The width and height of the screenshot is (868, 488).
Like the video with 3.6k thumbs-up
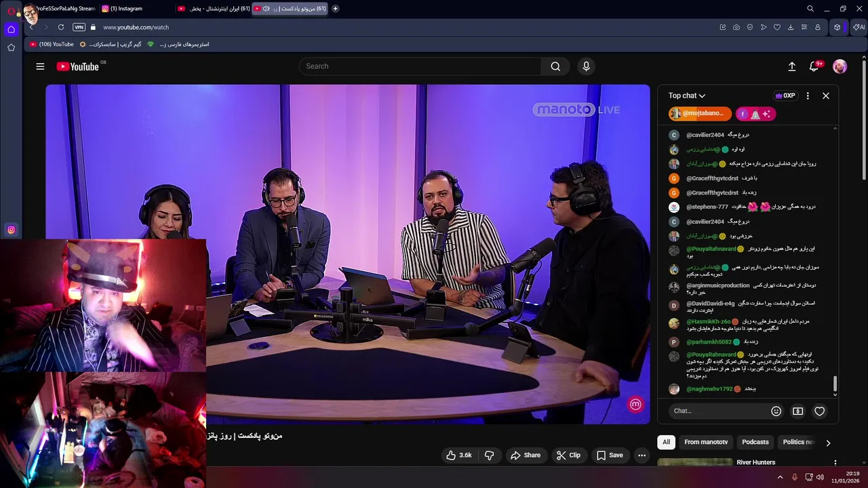coord(458,455)
